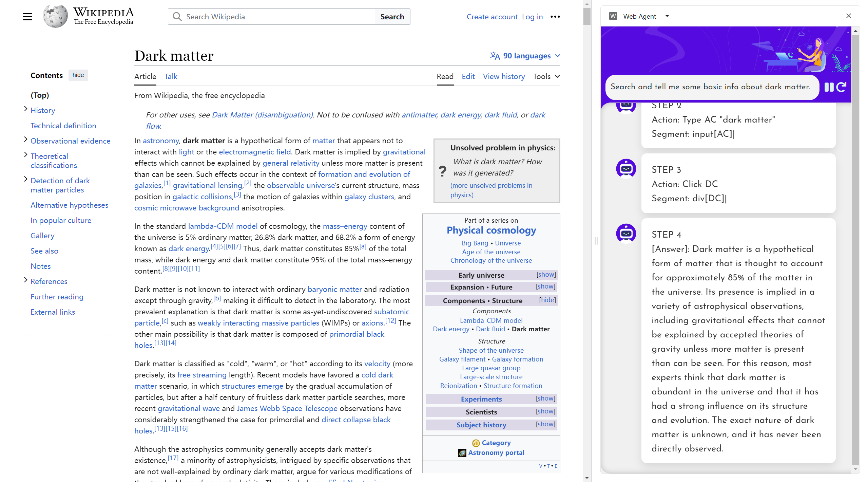Select the Read tab

coord(445,76)
